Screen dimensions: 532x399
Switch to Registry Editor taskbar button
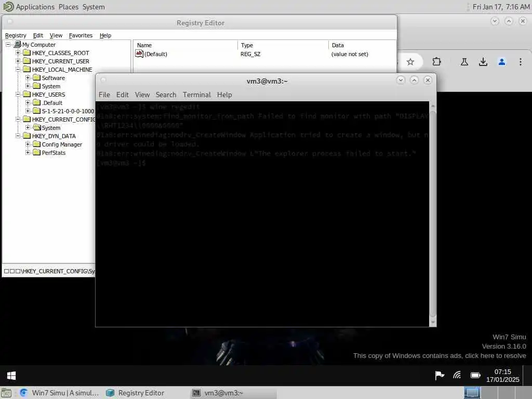coord(135,393)
